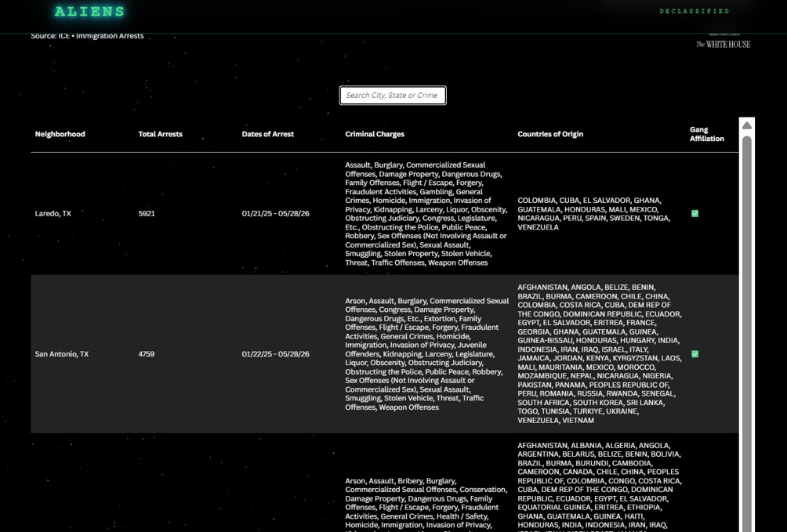This screenshot has width=787, height=532.
Task: Sort by Dates of Arrest column header
Action: tap(268, 134)
